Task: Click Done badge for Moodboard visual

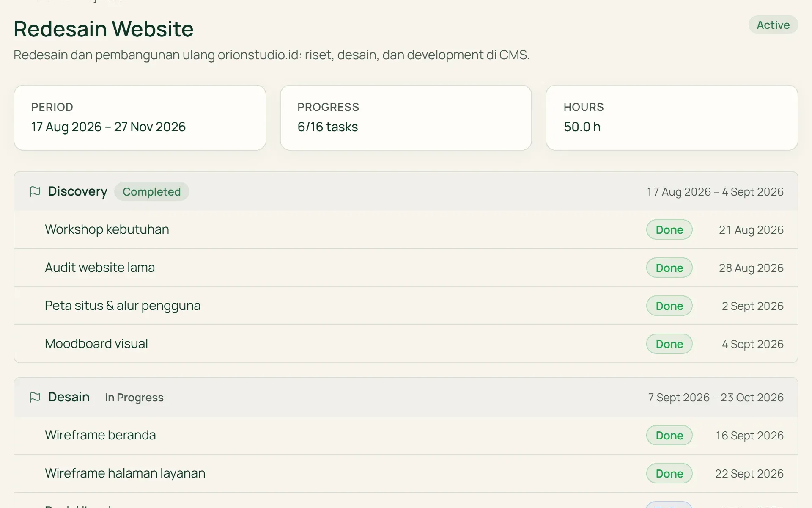Action: tap(669, 344)
